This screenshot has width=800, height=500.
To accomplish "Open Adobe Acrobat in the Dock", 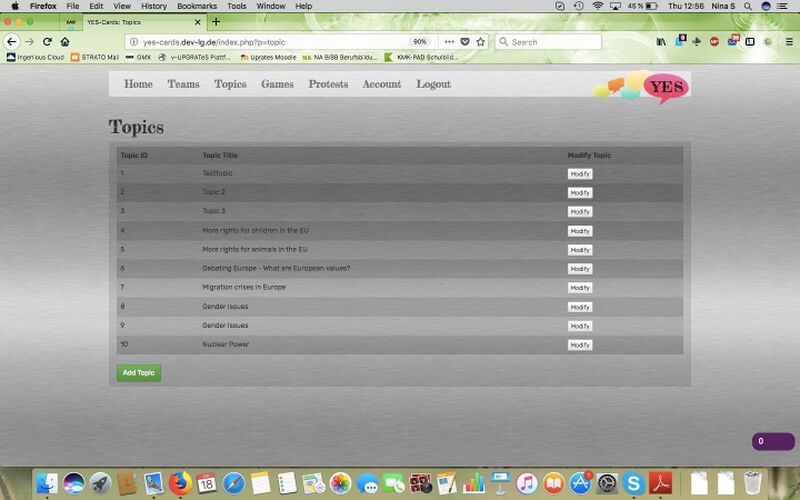I will 660,483.
